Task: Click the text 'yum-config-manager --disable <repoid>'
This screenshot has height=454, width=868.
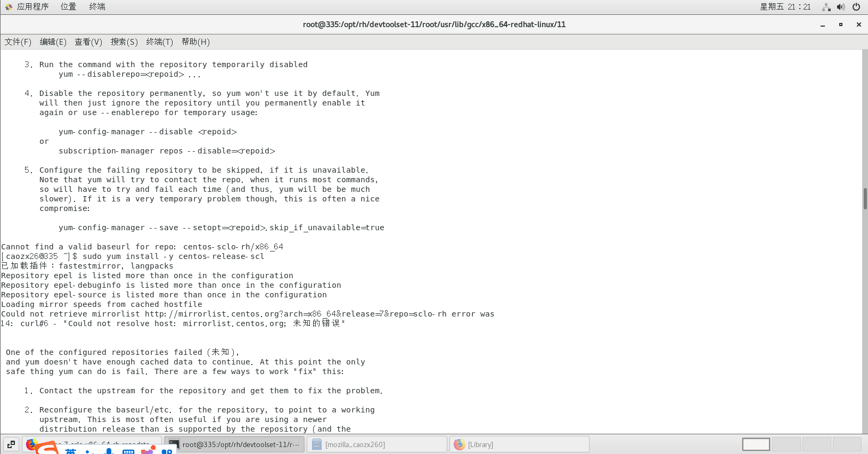Action: click(148, 132)
